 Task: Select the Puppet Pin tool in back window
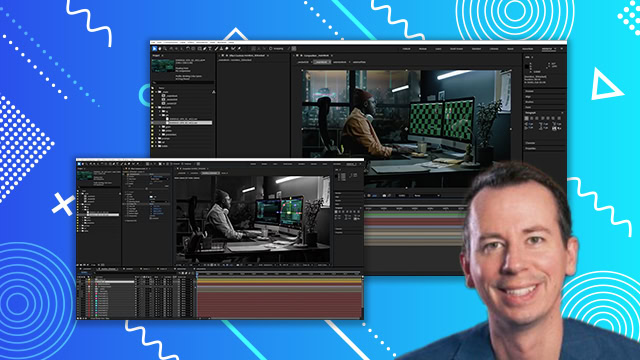click(x=239, y=49)
